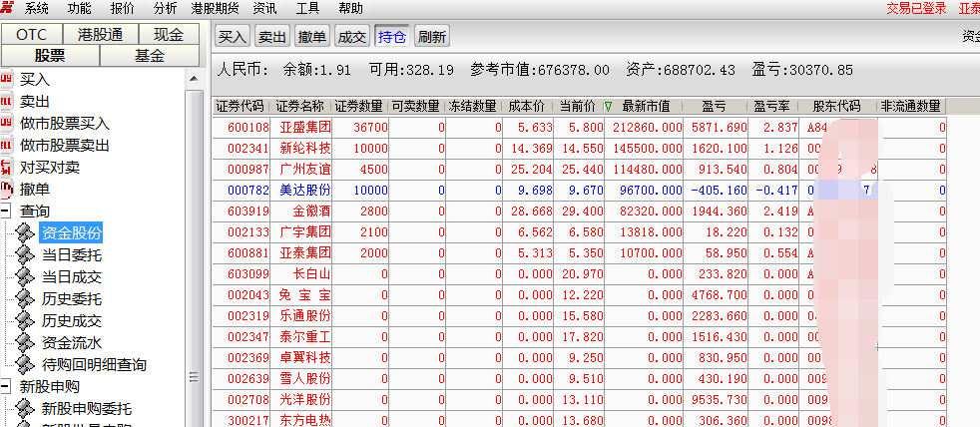Select the 雪人股份 row

(580, 379)
